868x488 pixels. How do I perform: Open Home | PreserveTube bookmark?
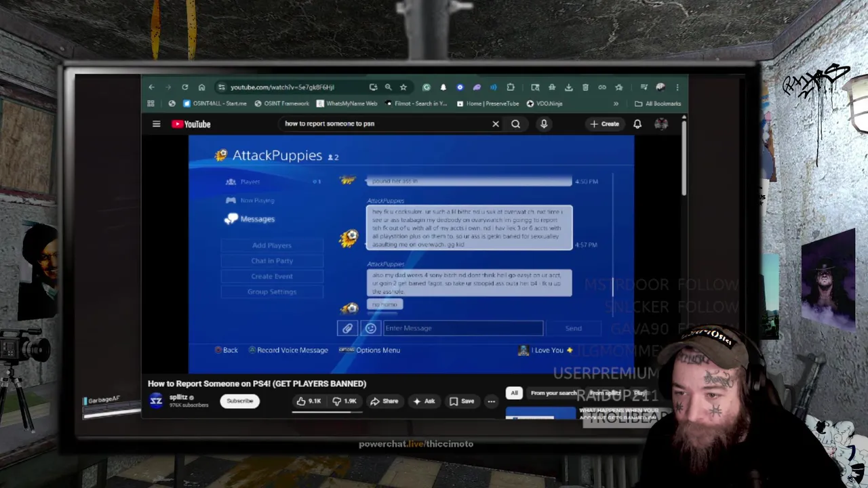pyautogui.click(x=487, y=104)
